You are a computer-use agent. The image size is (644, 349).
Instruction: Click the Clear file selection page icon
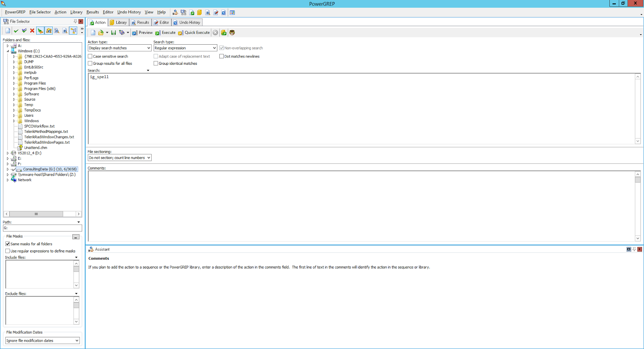point(8,31)
